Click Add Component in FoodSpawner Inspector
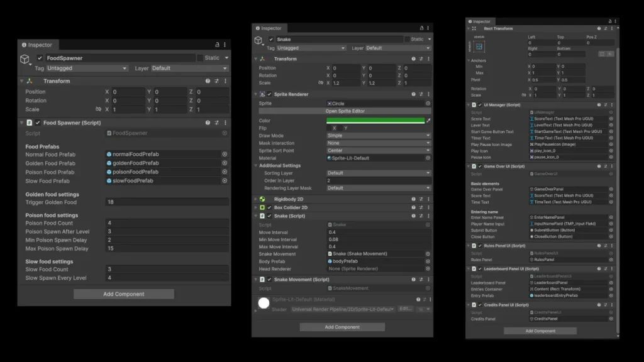This screenshot has height=362, width=644. click(124, 294)
